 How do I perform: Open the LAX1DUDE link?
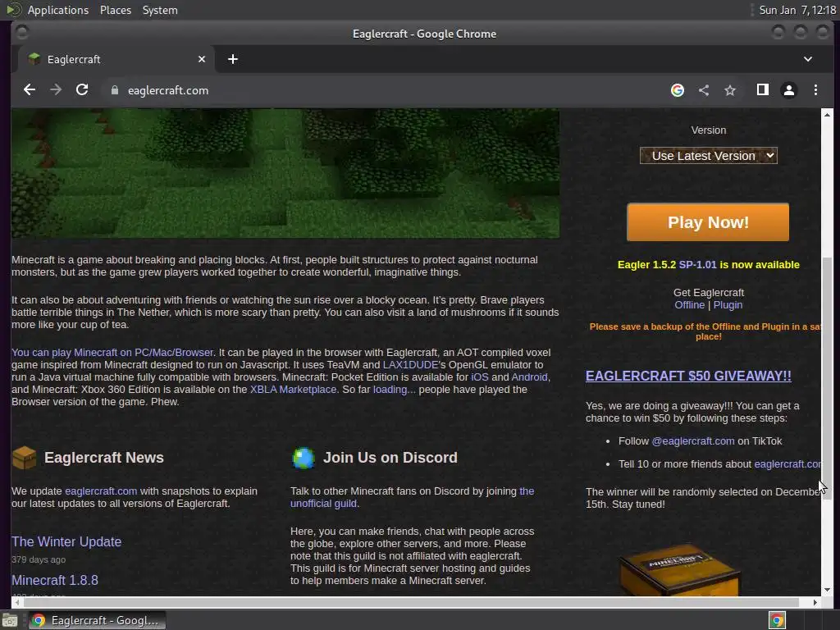[410, 365]
